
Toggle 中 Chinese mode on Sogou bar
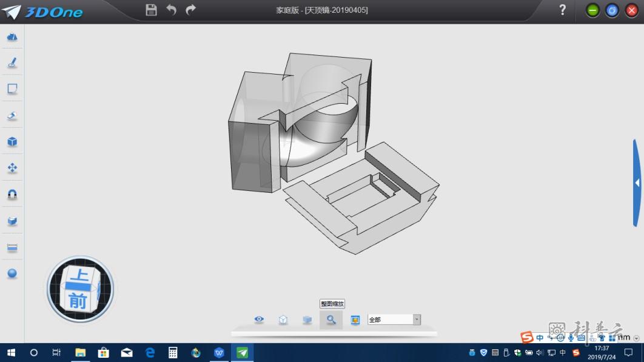coord(540,338)
